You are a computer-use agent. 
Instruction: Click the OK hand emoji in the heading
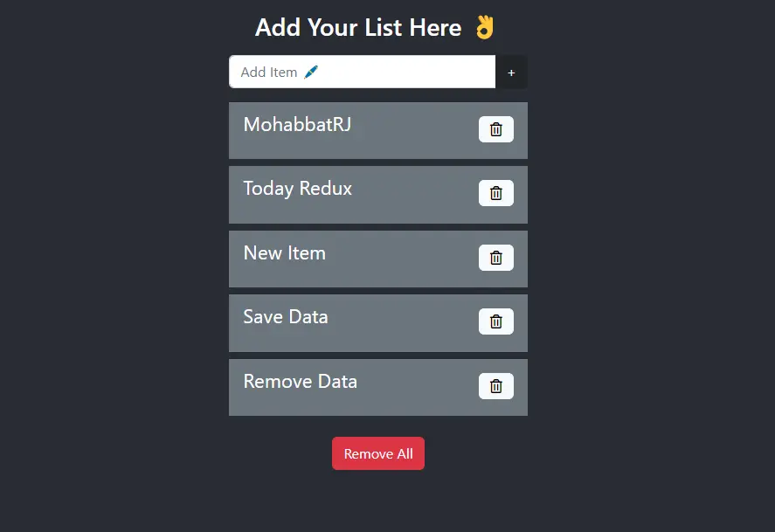484,27
